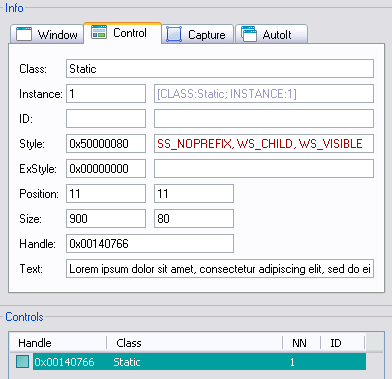Viewport: 392px width, 379px height.
Task: Sort controls by the ID column header
Action: pyautogui.click(x=343, y=343)
